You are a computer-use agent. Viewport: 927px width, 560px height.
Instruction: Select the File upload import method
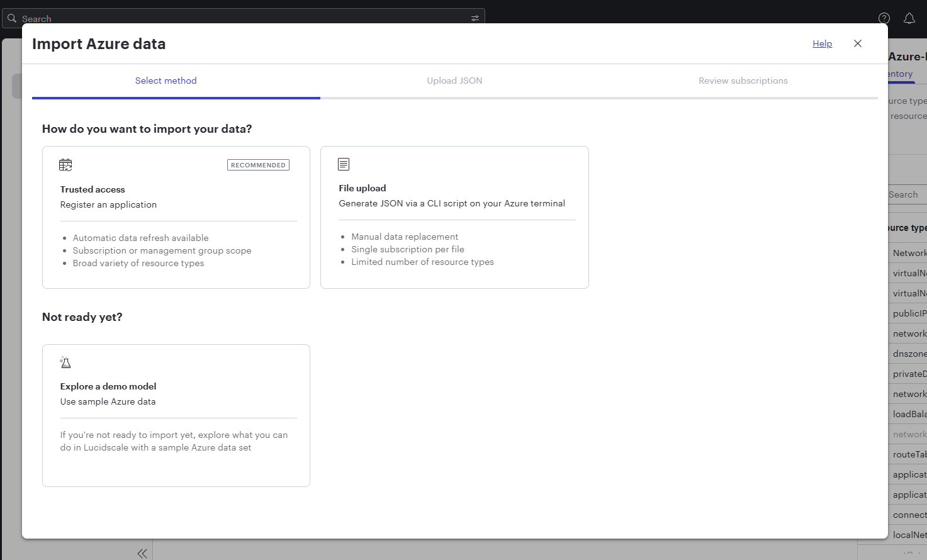[454, 217]
